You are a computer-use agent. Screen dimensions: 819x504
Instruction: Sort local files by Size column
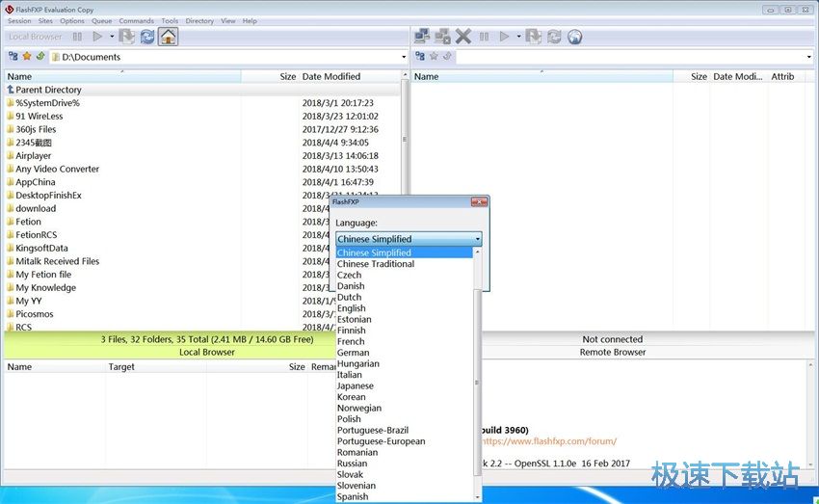[x=270, y=76]
